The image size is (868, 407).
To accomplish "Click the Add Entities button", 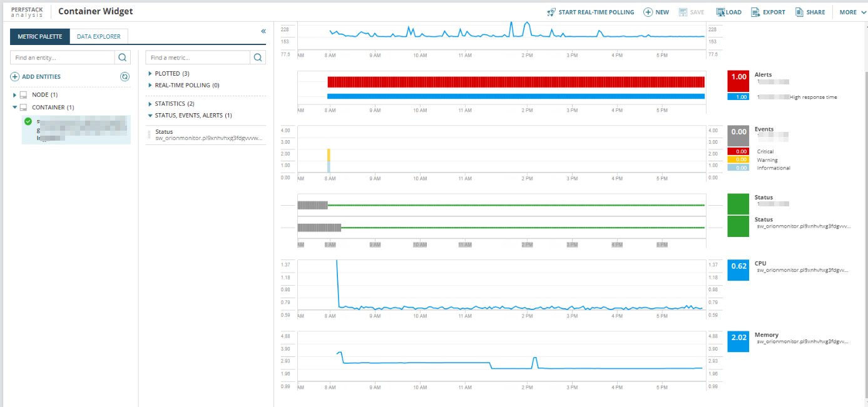I will point(36,76).
